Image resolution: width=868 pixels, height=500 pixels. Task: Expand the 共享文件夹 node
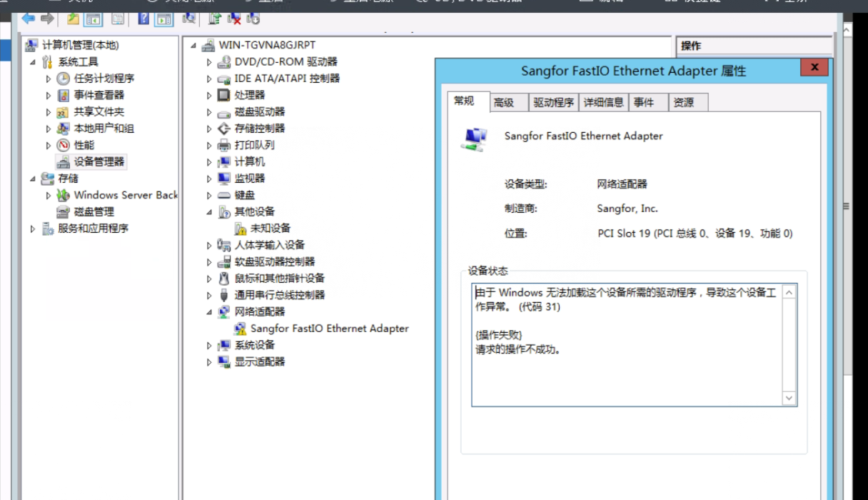[49, 112]
